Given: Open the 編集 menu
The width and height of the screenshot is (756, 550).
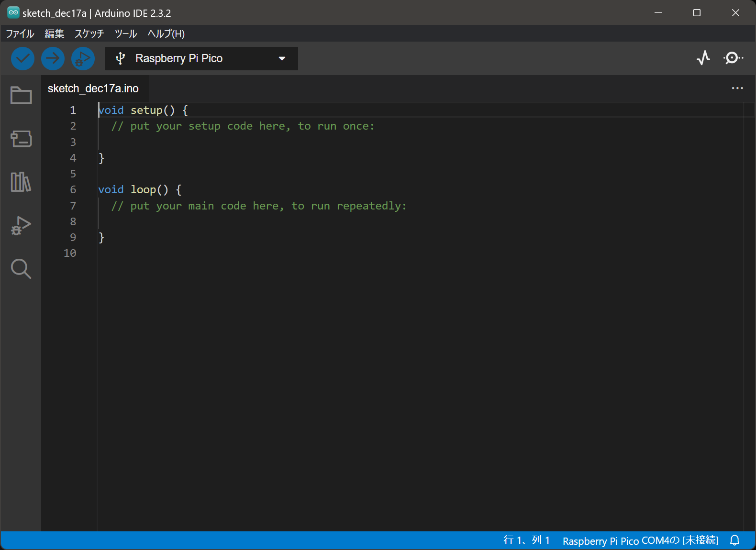Looking at the screenshot, I should point(54,33).
